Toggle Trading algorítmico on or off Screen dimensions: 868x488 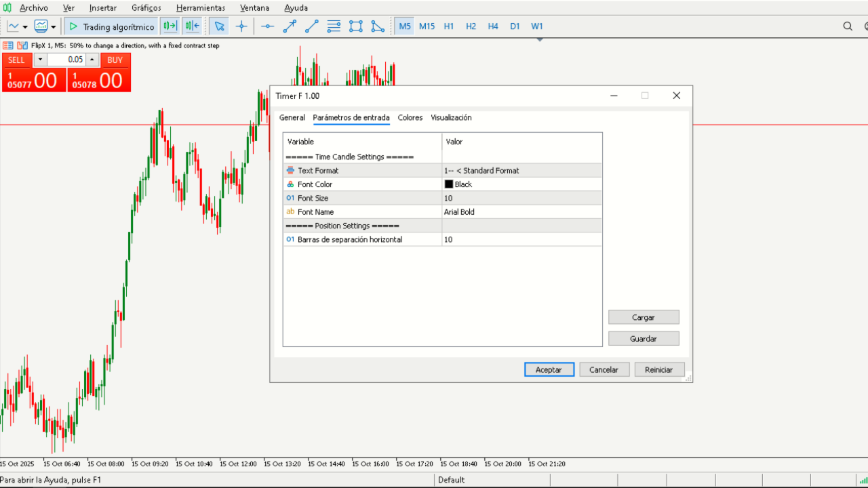(x=111, y=26)
